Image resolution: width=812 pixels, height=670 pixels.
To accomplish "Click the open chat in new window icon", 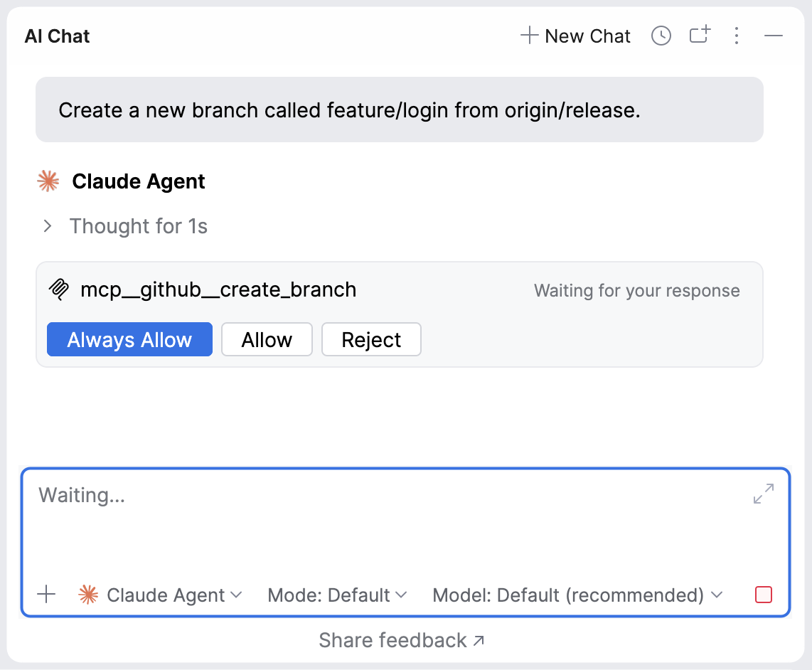I will tap(700, 36).
